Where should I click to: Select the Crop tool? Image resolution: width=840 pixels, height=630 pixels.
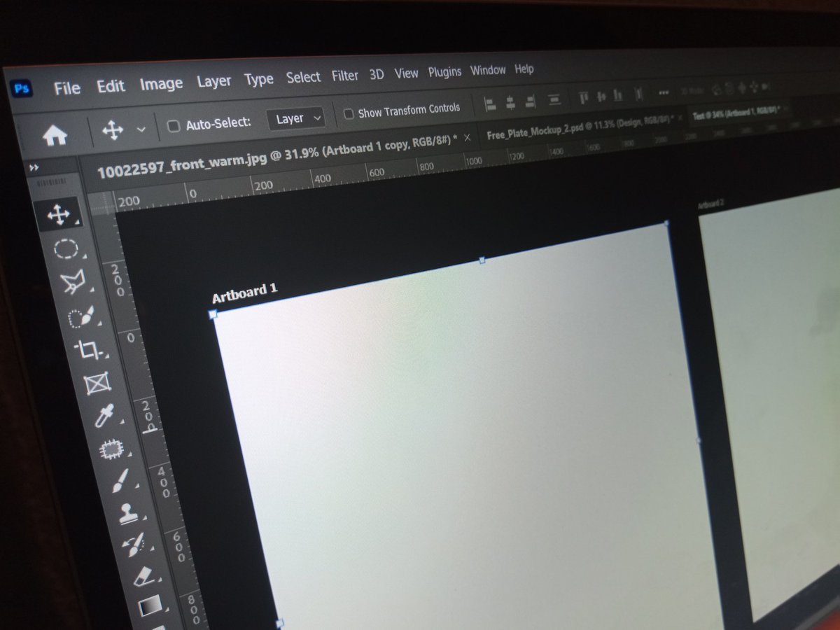click(x=88, y=349)
